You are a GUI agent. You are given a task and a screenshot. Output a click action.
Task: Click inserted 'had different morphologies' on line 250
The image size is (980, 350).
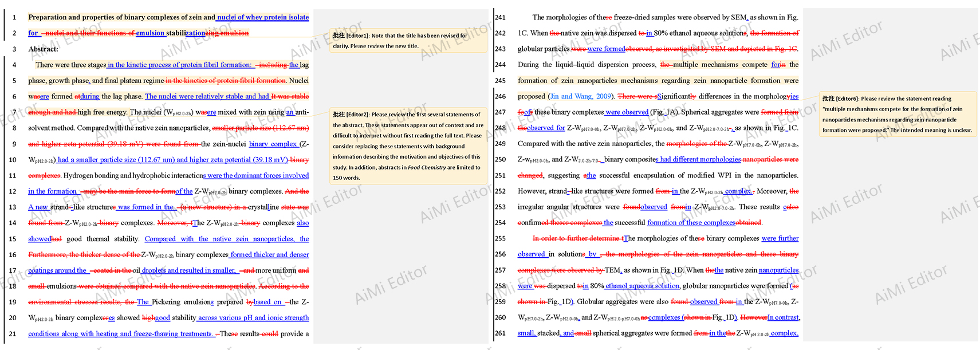point(699,160)
